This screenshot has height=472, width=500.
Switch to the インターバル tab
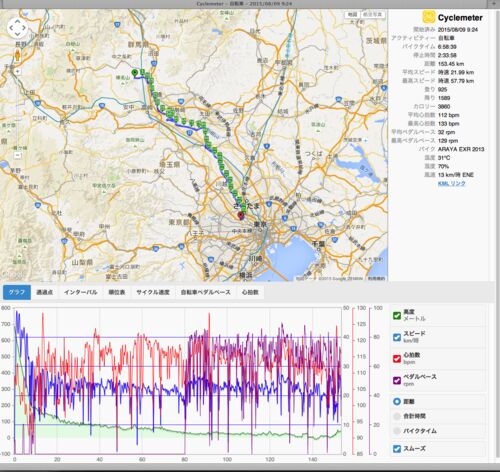81,292
